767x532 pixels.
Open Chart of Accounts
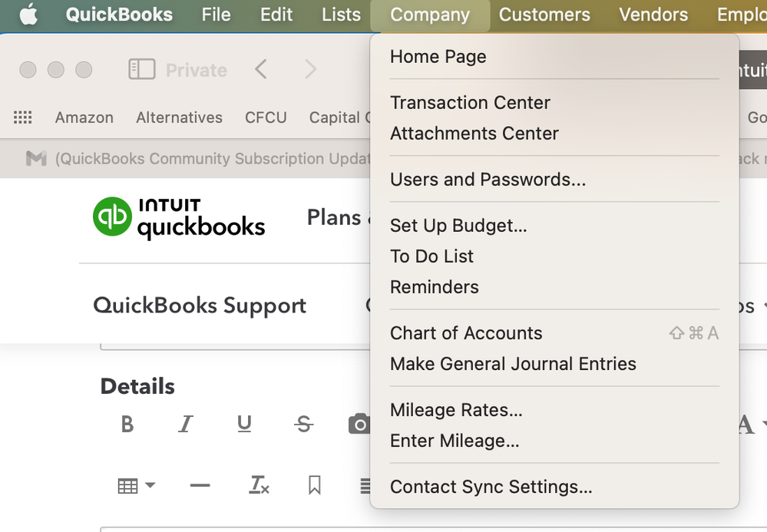(554, 333)
